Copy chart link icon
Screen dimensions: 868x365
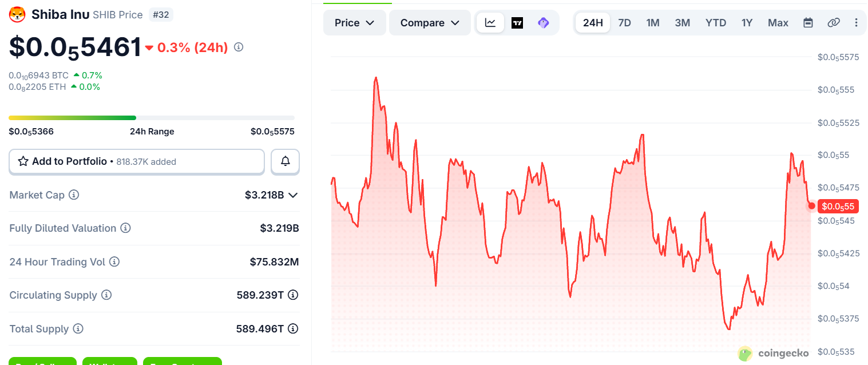pos(834,23)
